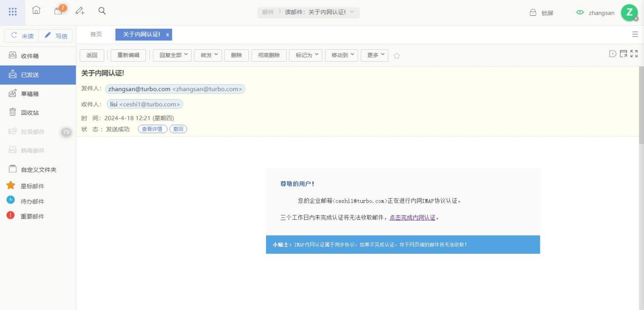Image resolution: width=644 pixels, height=310 pixels.
Task: Open the 移动到 dropdown menu
Action: (341, 55)
